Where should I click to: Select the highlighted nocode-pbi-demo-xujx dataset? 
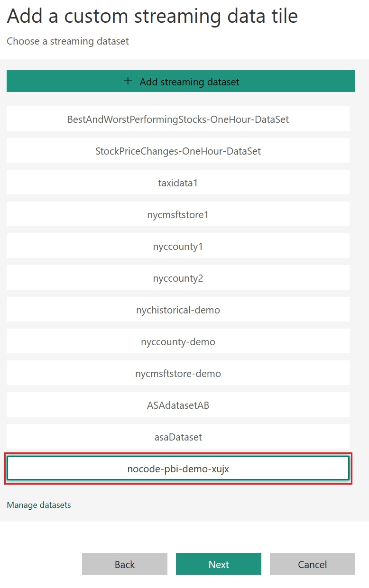pyautogui.click(x=178, y=469)
